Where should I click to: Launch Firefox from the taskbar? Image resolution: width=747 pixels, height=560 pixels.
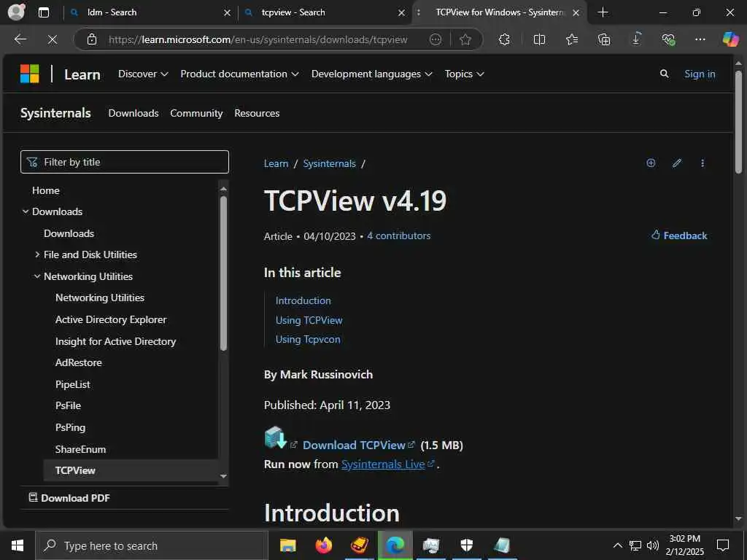tap(323, 545)
